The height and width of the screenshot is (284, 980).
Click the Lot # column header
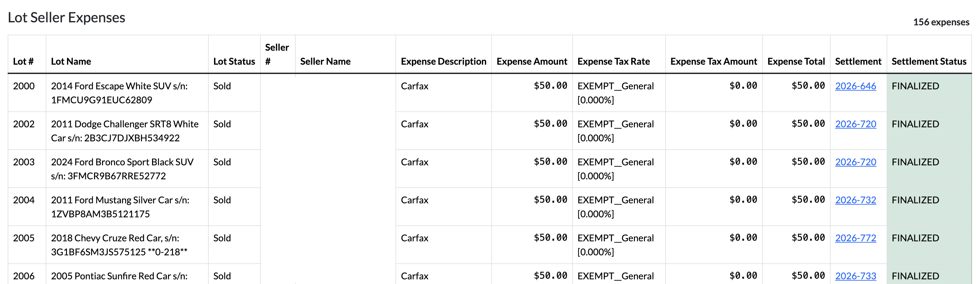[x=23, y=61]
